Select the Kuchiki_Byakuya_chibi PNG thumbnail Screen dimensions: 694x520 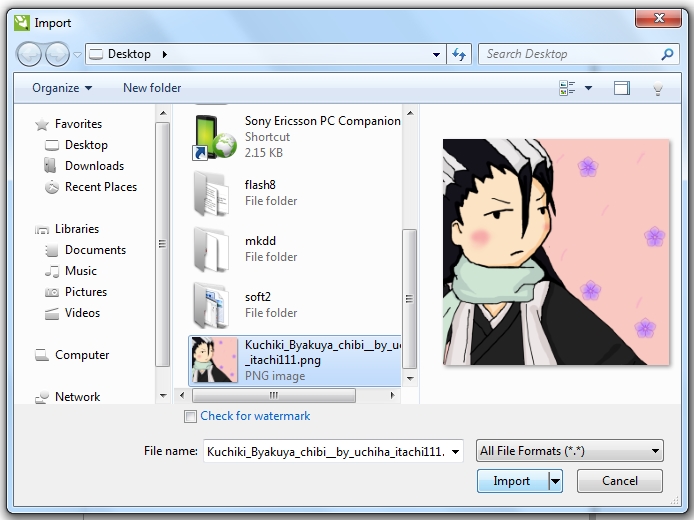click(x=214, y=360)
